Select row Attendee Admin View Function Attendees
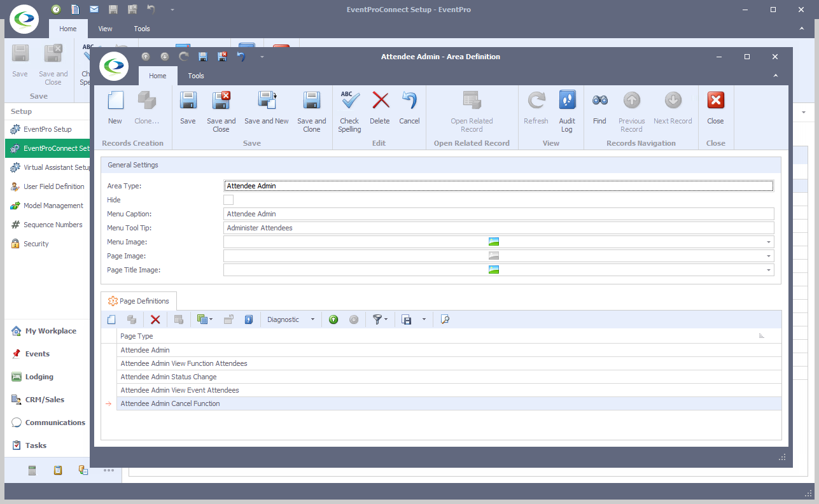819x504 pixels. (x=449, y=363)
